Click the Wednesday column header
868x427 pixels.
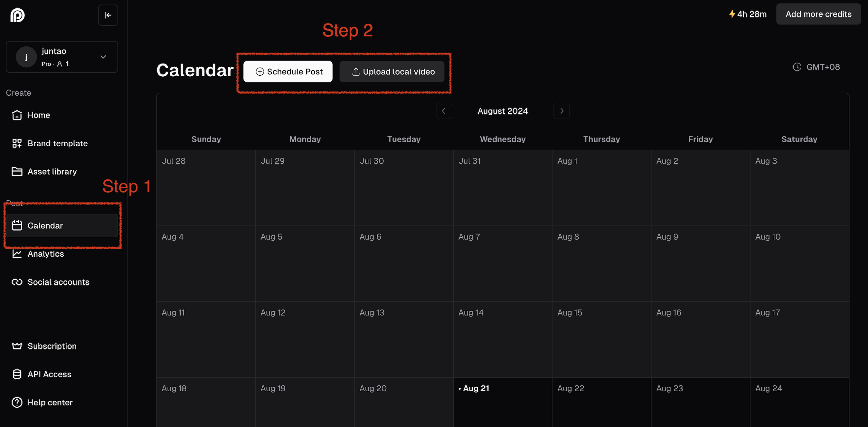coord(503,139)
